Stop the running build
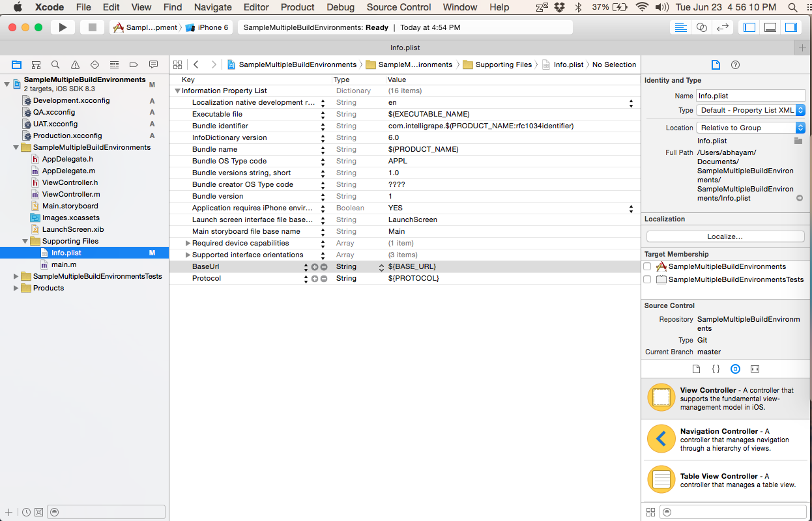The height and width of the screenshot is (521, 812). pos(92,27)
